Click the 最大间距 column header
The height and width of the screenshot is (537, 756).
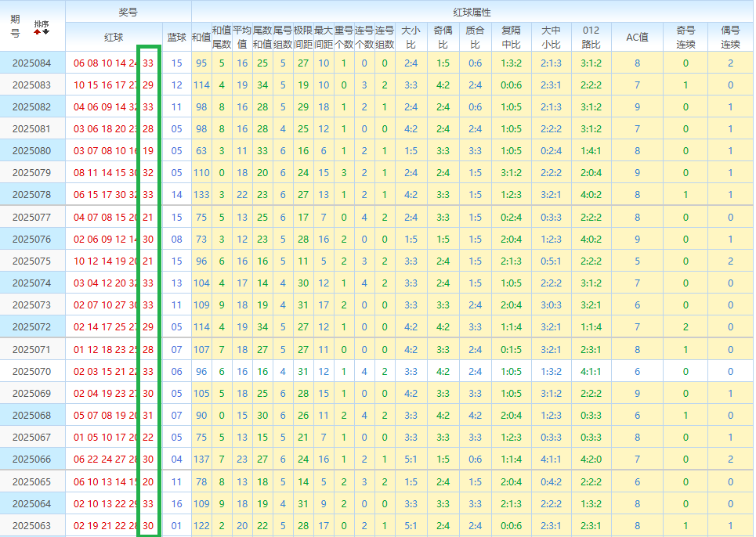point(324,37)
